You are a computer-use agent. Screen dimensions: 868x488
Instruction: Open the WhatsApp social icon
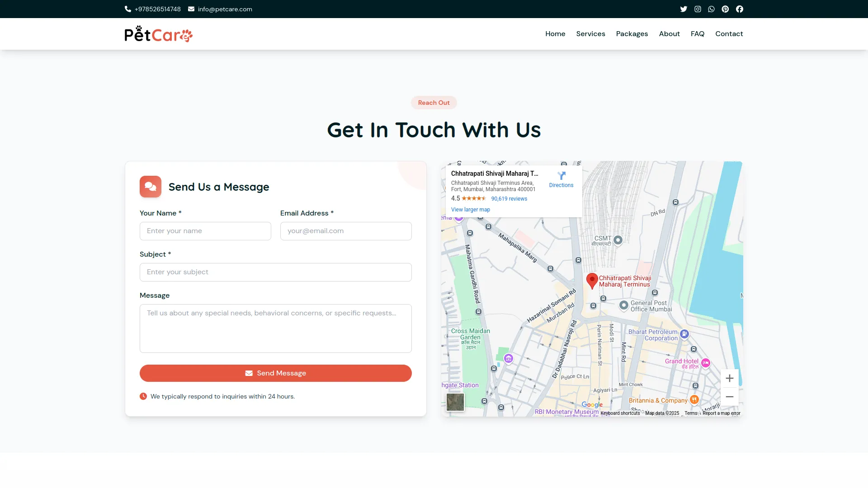click(711, 9)
